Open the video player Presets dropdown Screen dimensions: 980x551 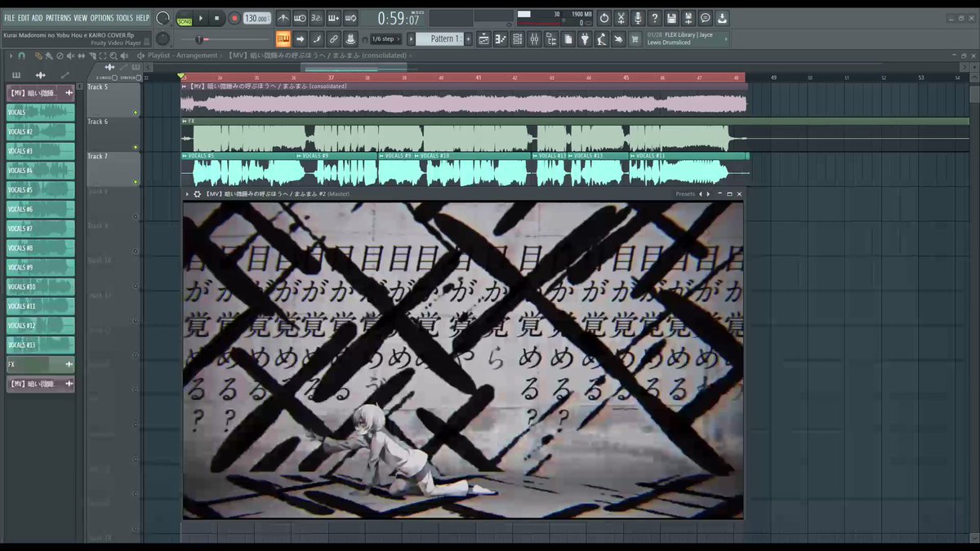pos(685,194)
